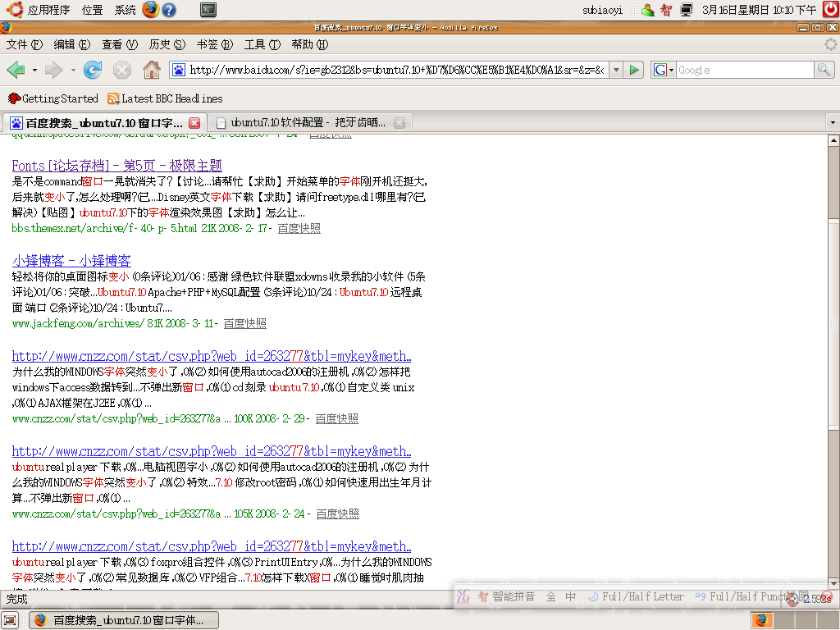Click the grayed Forward arrow button
Image resolution: width=840 pixels, height=630 pixels.
click(53, 70)
